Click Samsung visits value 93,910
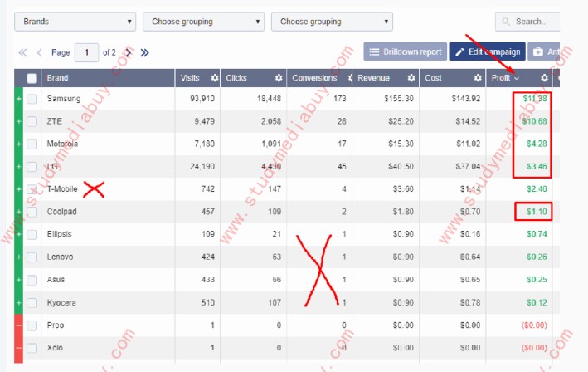588x372 pixels. [x=202, y=99]
